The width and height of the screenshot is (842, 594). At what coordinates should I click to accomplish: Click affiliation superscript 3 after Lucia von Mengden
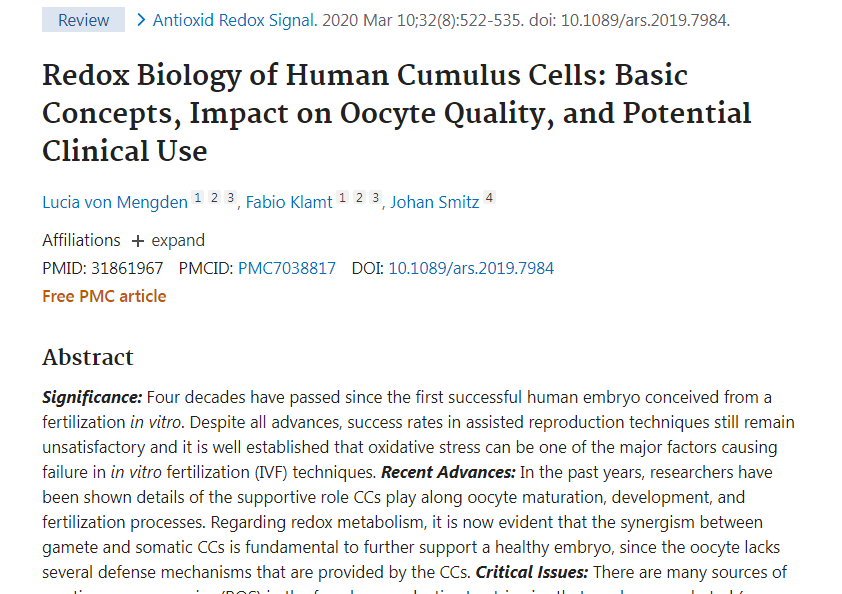pos(230,198)
